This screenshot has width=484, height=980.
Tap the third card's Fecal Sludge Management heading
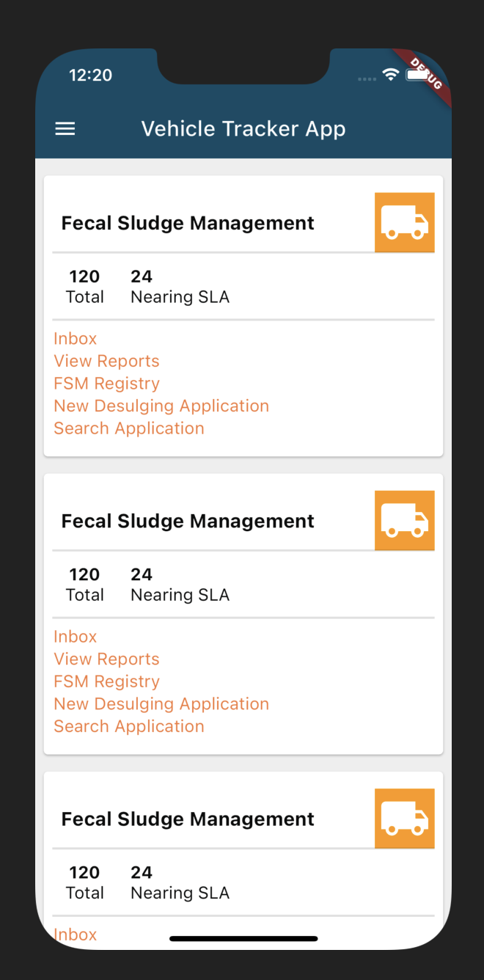coord(188,819)
